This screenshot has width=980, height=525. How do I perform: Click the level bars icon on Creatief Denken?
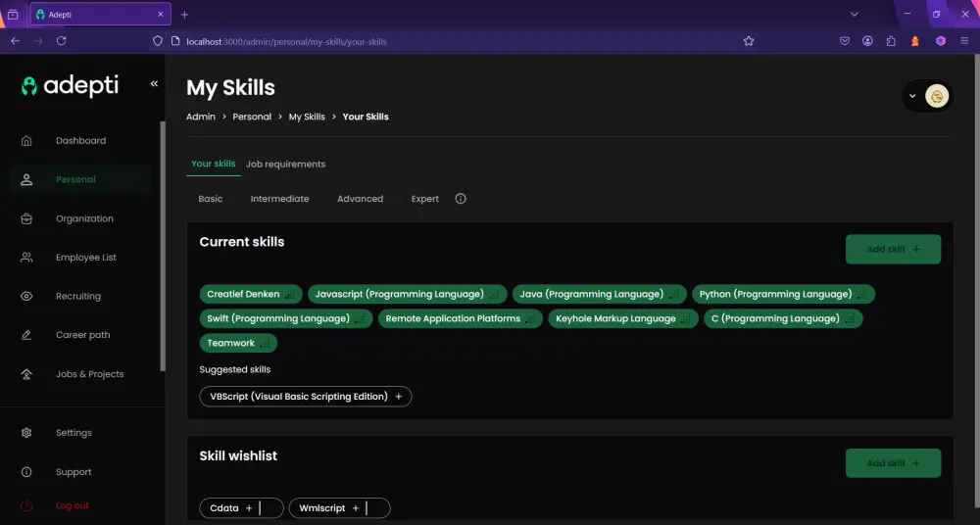pyautogui.click(x=289, y=295)
